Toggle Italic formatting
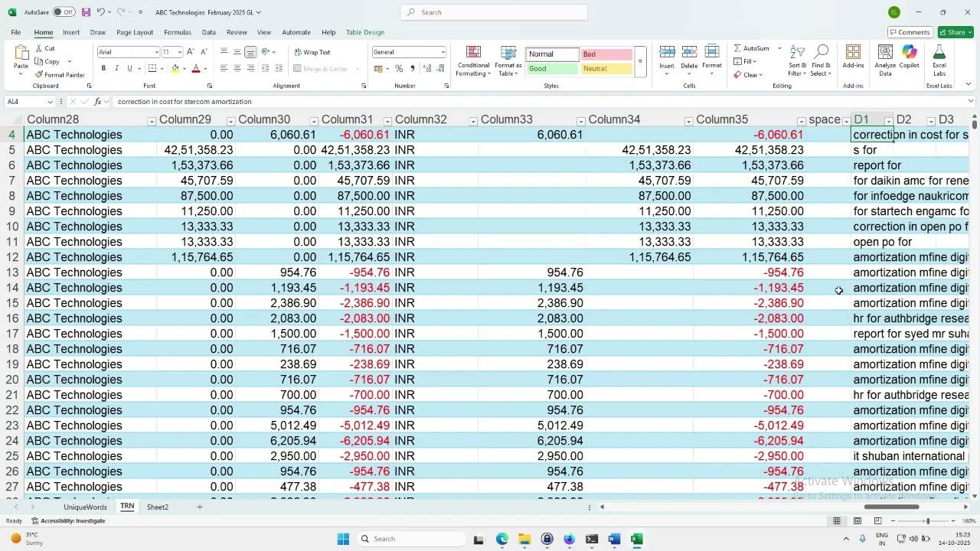 coord(116,68)
